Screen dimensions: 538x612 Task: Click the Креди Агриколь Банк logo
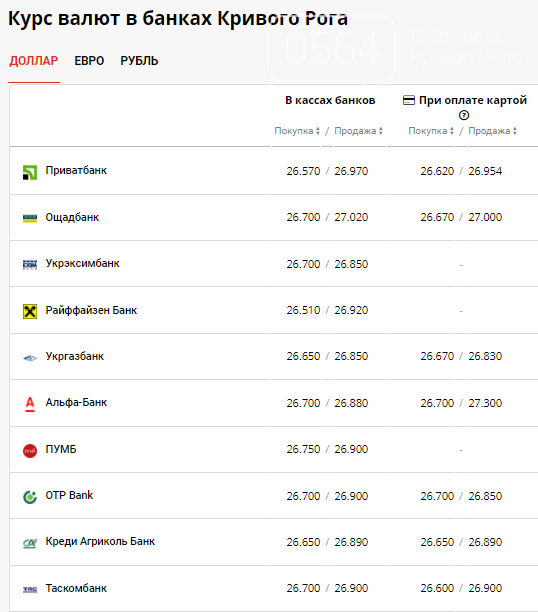(30, 543)
